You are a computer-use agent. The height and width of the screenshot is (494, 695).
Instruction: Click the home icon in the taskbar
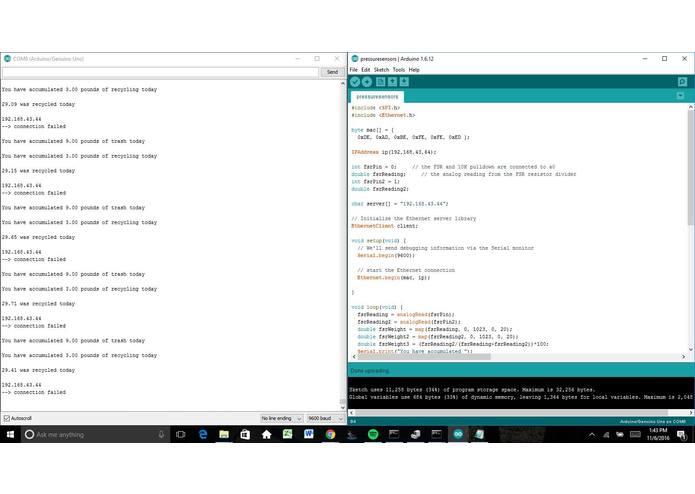pos(266,435)
